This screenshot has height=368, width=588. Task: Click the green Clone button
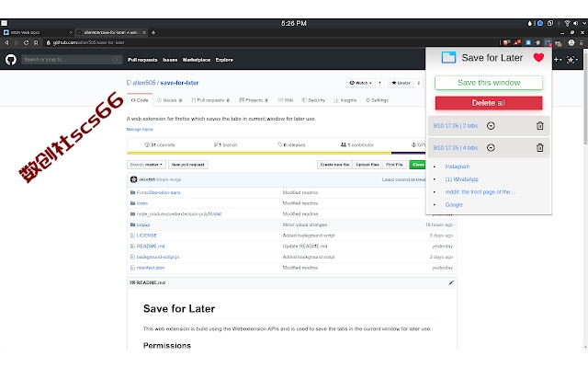coord(418,165)
